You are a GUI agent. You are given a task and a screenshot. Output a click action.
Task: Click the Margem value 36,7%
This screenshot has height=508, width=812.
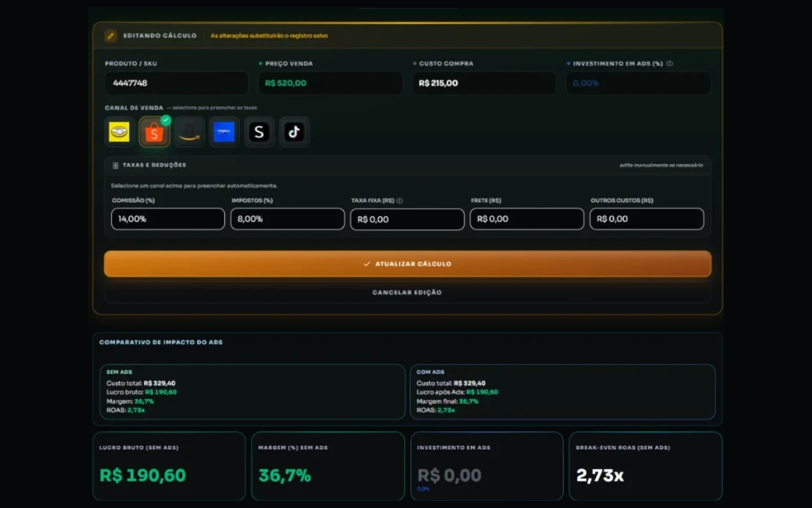pos(285,475)
